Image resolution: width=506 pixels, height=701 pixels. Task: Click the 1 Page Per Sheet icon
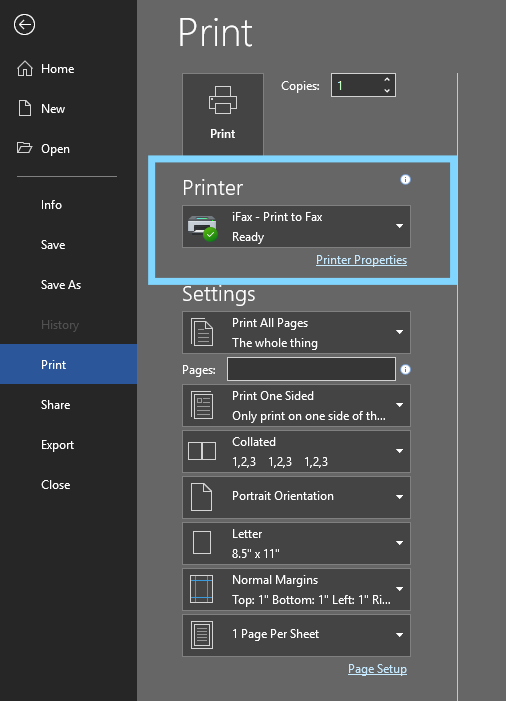point(202,635)
